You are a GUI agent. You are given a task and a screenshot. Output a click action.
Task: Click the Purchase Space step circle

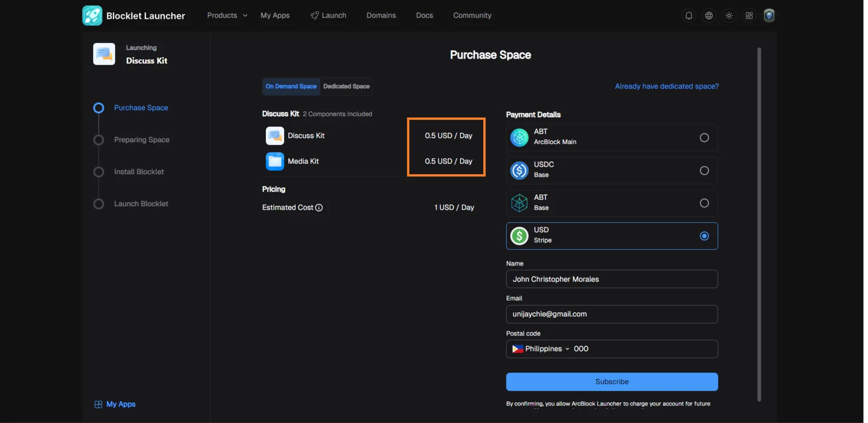tap(98, 108)
